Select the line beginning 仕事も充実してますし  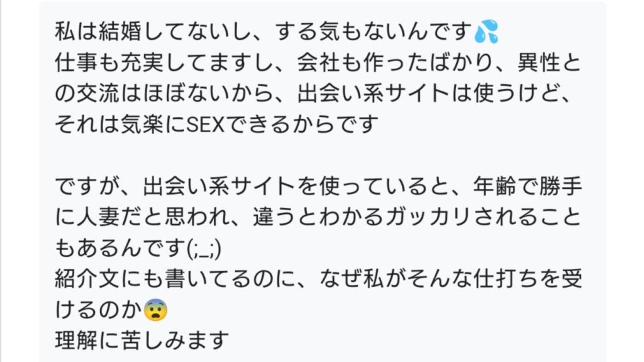click(x=321, y=63)
